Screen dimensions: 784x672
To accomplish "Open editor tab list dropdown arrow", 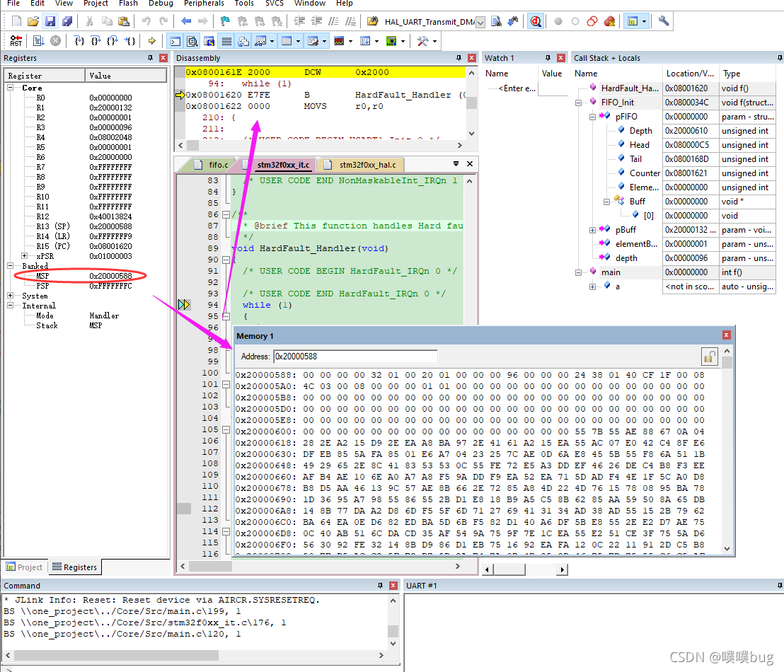I will [x=456, y=163].
